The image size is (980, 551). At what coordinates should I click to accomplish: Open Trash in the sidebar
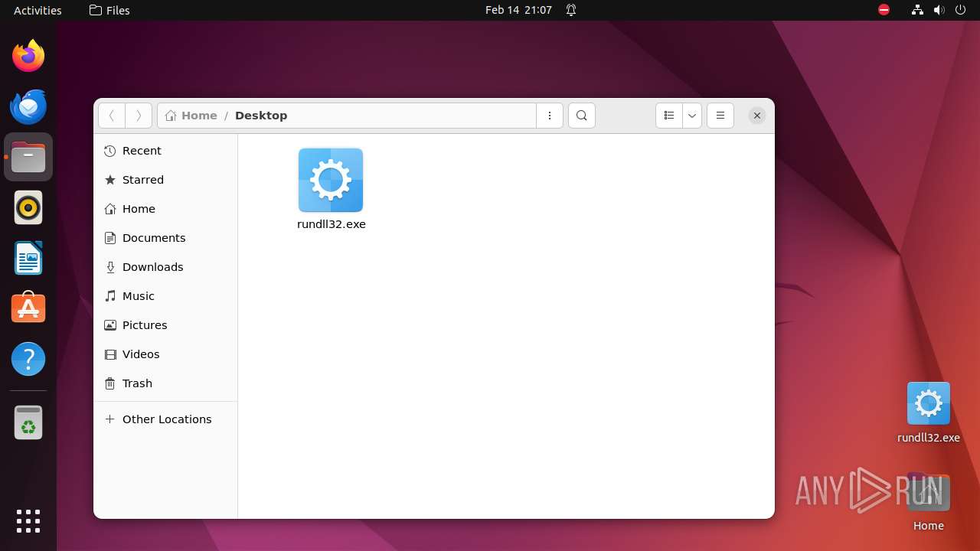tap(165, 383)
